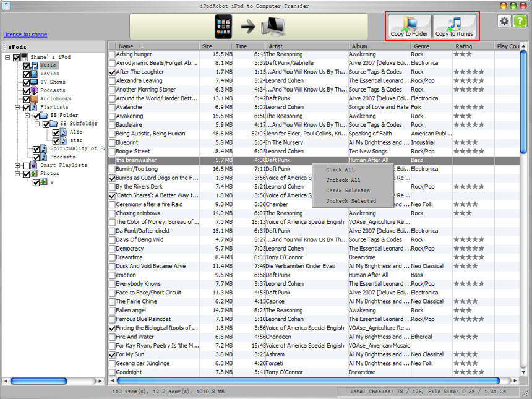Select 'Podcasts' under the Playlists node

pyautogui.click(x=62, y=157)
